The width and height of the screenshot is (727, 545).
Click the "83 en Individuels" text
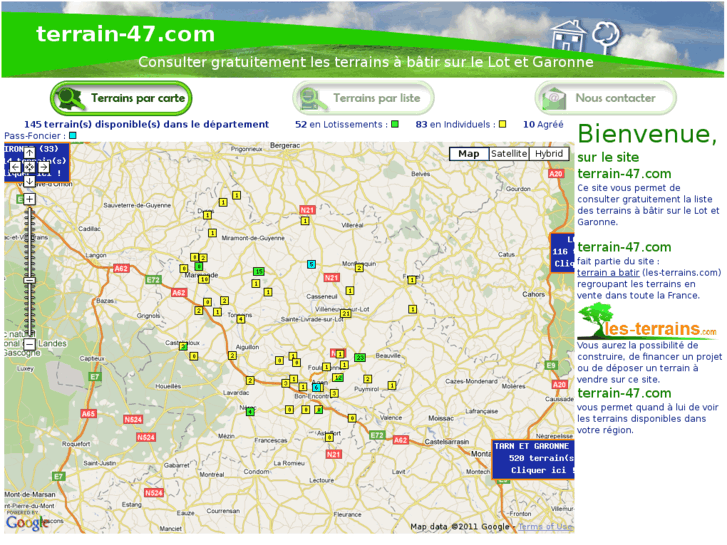[453, 124]
